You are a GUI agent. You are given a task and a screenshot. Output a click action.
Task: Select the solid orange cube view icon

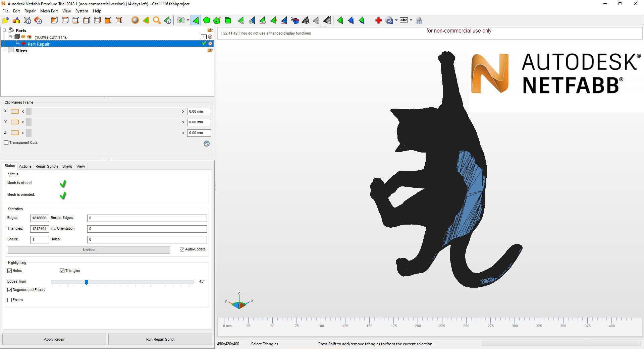(x=108, y=20)
